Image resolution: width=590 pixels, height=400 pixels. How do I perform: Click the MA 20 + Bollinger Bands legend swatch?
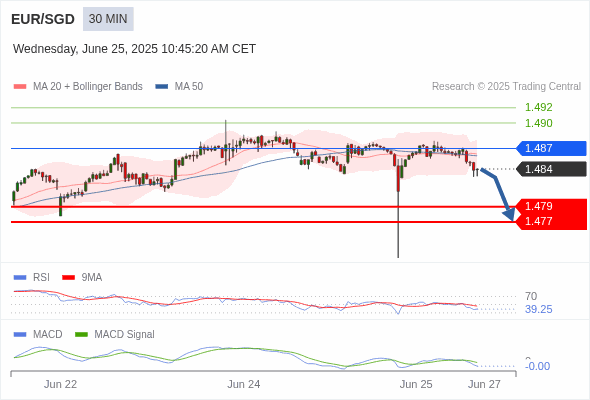click(x=20, y=87)
